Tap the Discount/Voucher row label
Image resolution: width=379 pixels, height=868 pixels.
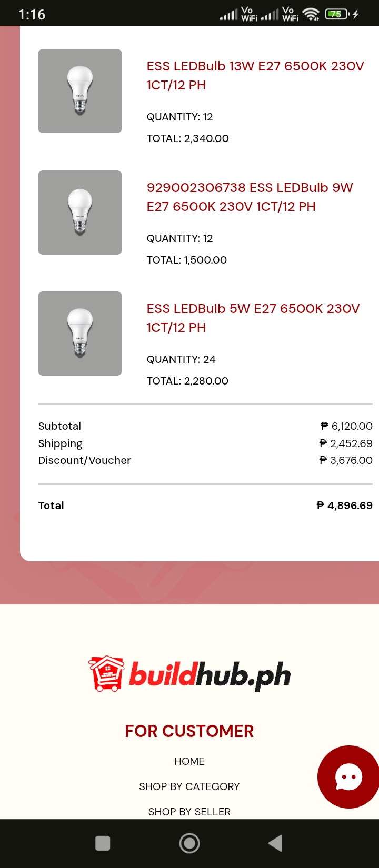[85, 460]
